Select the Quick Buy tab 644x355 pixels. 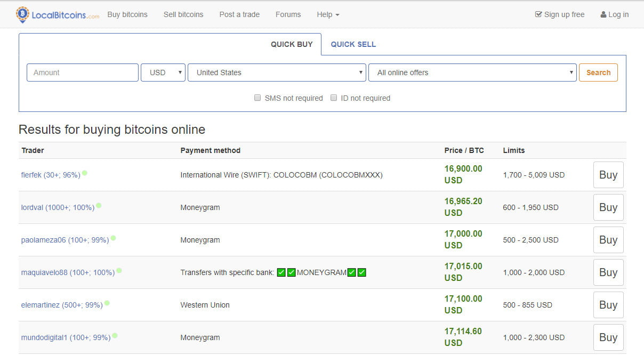292,44
